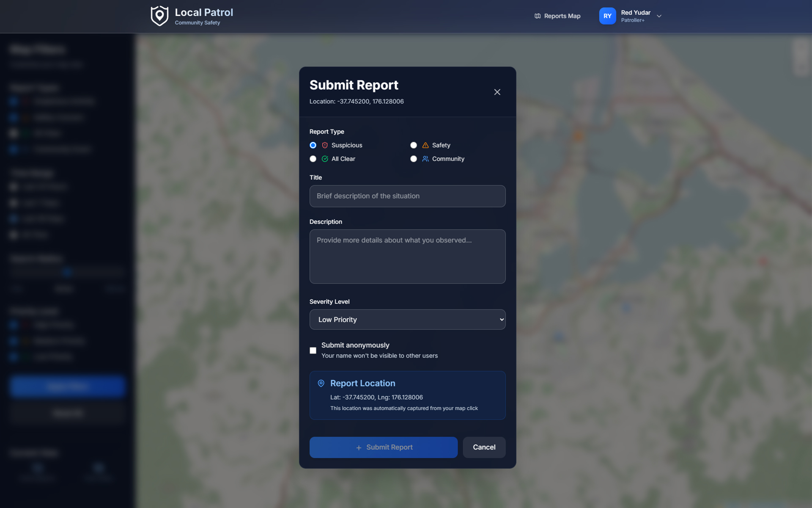The image size is (812, 508).
Task: Select the Safety report type radio
Action: pyautogui.click(x=414, y=145)
